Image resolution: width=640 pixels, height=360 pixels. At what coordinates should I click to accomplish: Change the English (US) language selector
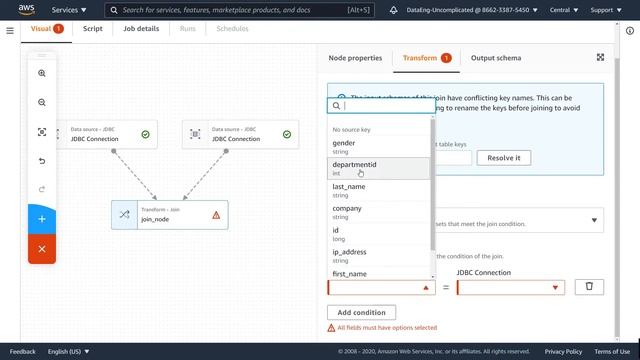coord(68,351)
